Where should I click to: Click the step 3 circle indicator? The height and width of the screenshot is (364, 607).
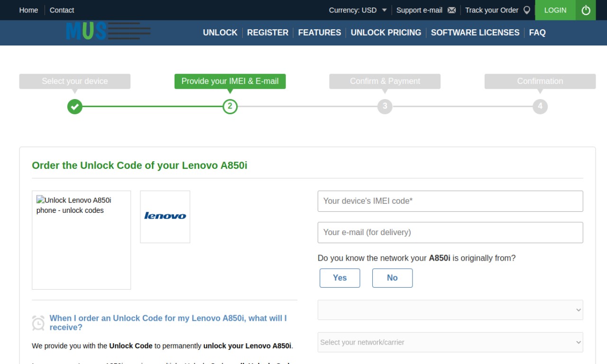click(x=385, y=107)
